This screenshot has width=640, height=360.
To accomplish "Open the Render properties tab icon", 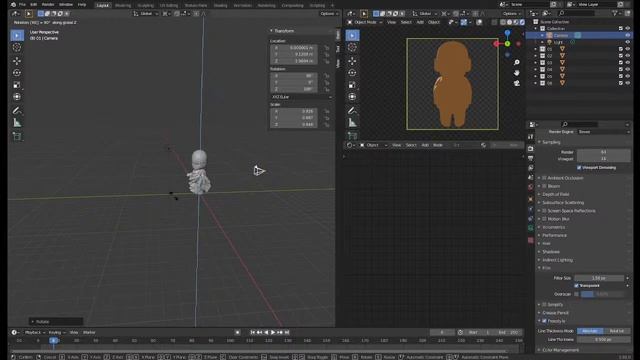I will 531,149.
